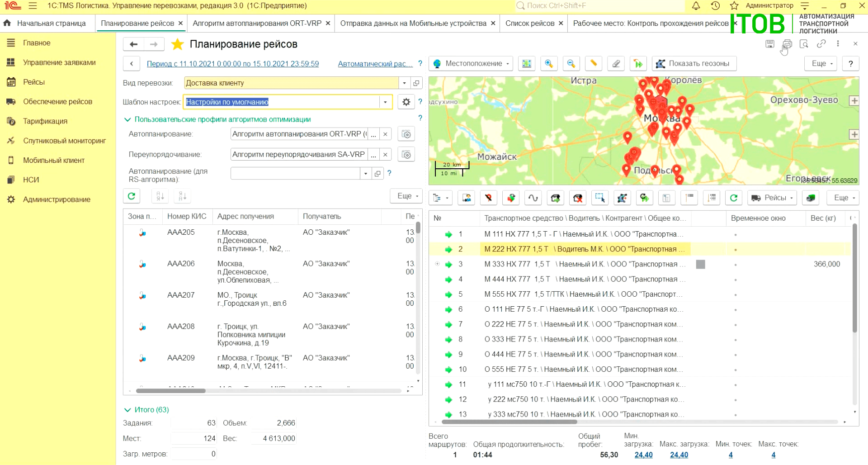Go back with the left arrow button
Image resolution: width=868 pixels, height=465 pixels.
tap(133, 44)
